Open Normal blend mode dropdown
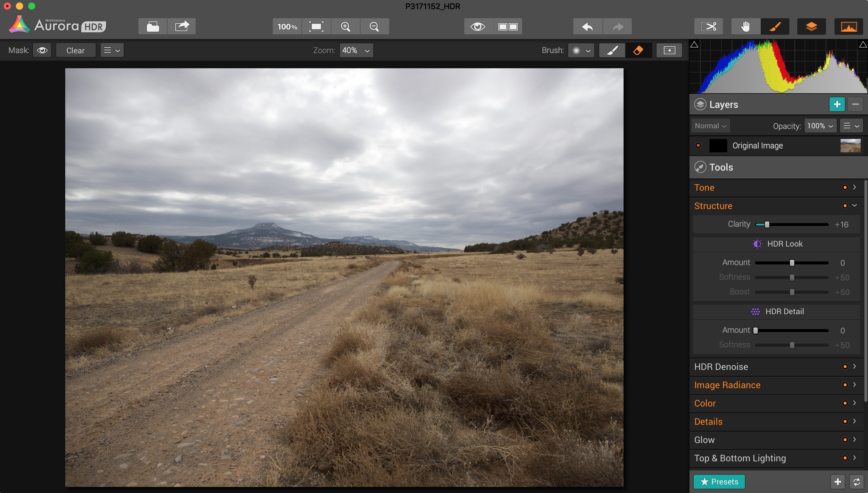The image size is (868, 493). pyautogui.click(x=710, y=126)
